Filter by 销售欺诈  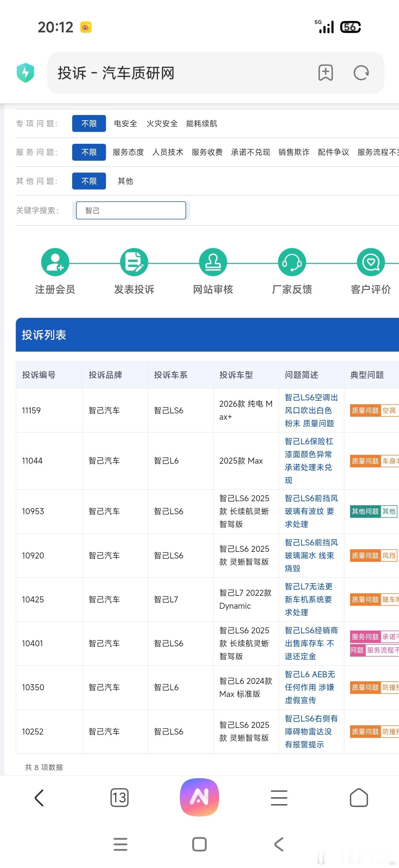tap(294, 152)
